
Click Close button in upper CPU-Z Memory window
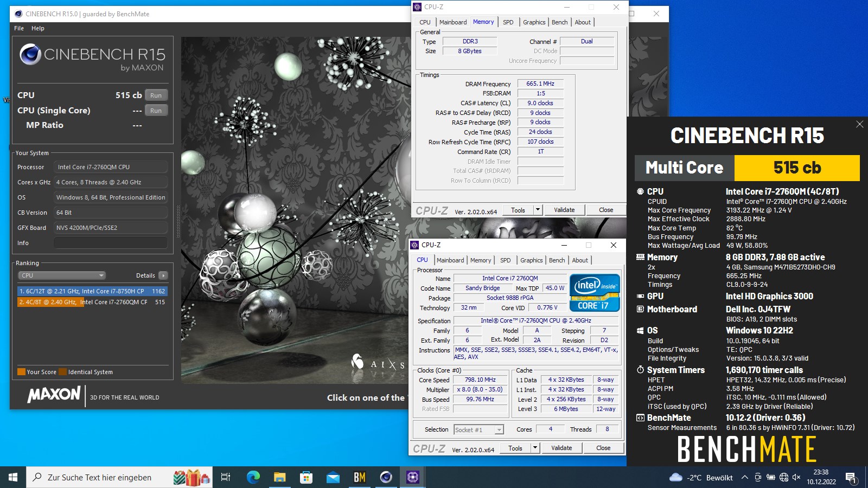pyautogui.click(x=606, y=210)
